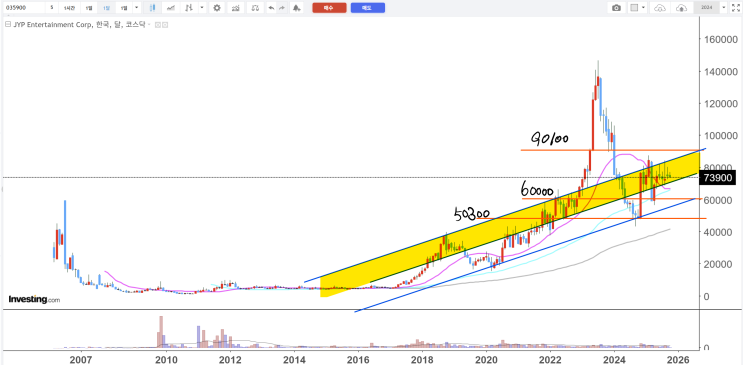Open the compare scales icon

(255, 8)
